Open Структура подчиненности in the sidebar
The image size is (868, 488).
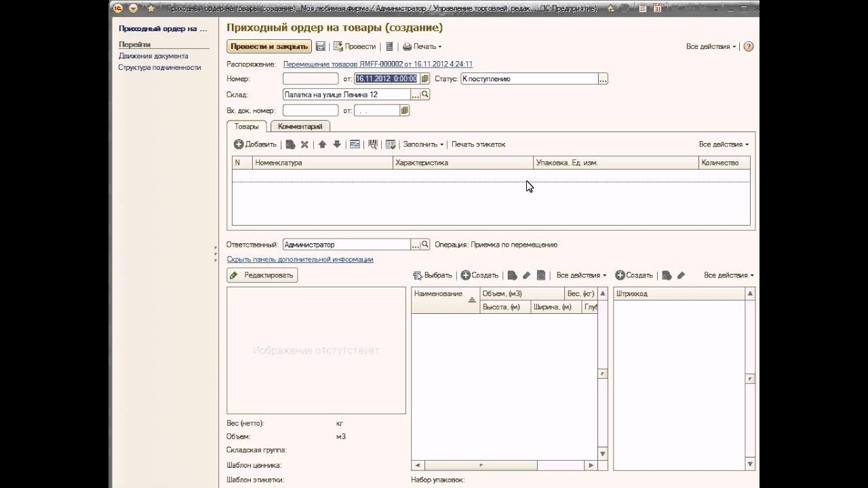159,68
